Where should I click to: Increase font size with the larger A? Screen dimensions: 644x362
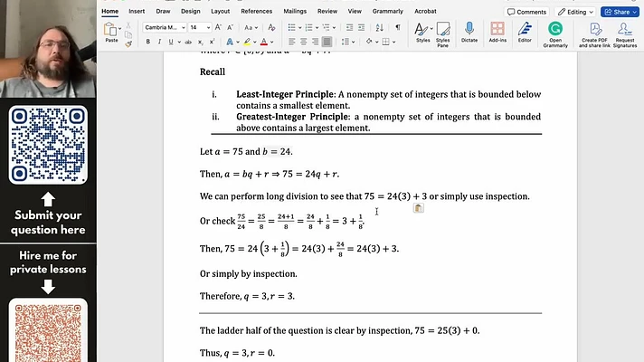pyautogui.click(x=218, y=27)
